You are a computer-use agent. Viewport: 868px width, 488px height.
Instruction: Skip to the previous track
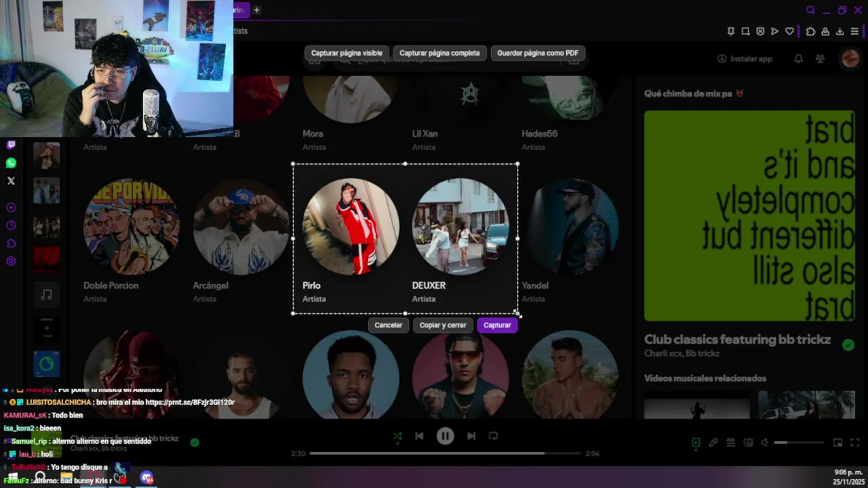click(419, 436)
